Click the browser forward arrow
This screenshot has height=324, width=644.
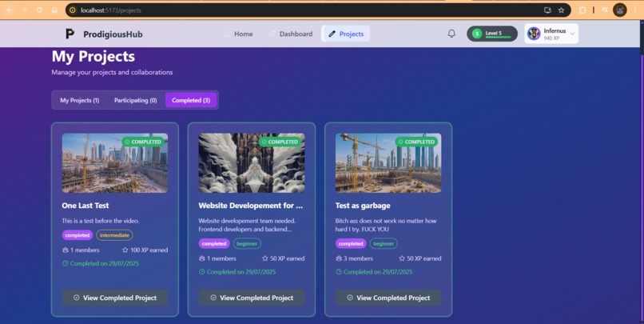click(x=24, y=10)
